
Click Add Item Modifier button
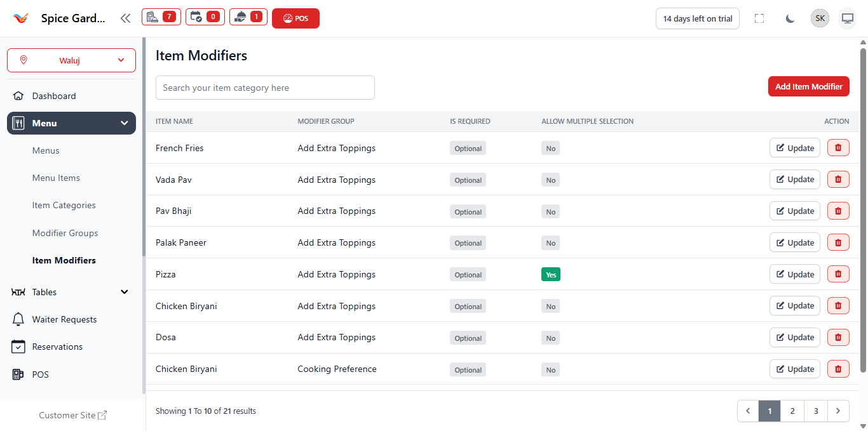808,86
